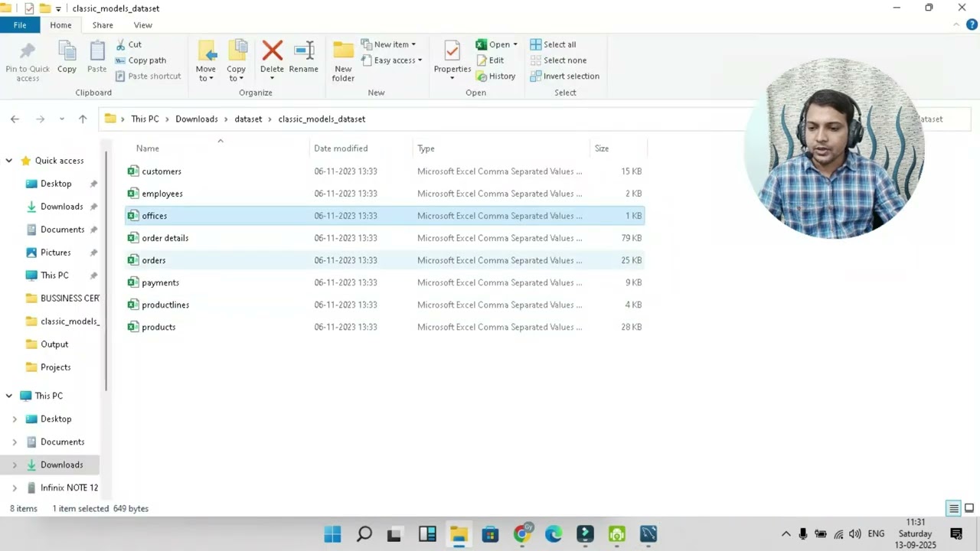Viewport: 980px width, 551px height.
Task: Cut the selected file
Action: (129, 44)
